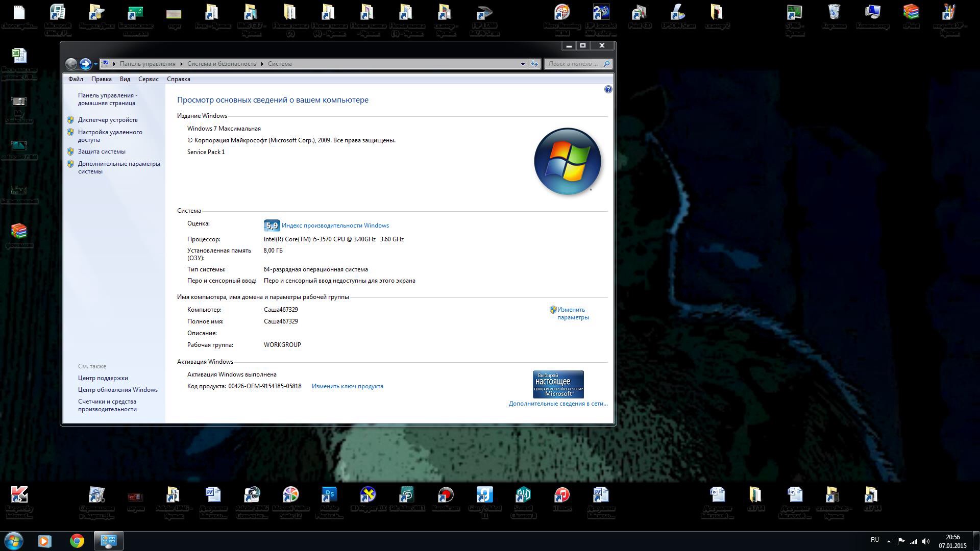Screen dimensions: 980x551
Task: Open the Сервис menu
Action: pos(149,79)
